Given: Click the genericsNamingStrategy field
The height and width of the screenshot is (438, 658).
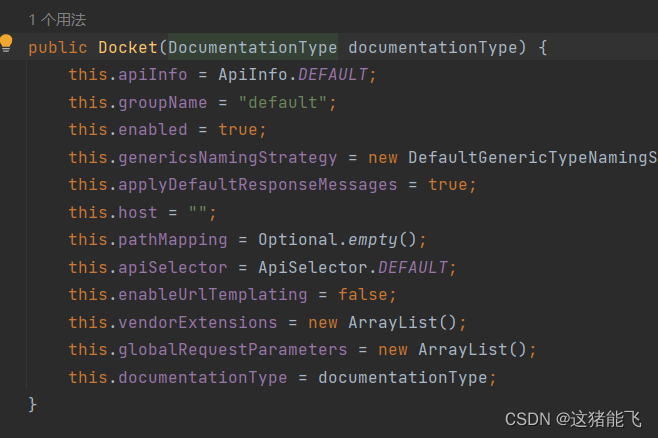Looking at the screenshot, I should (227, 158).
